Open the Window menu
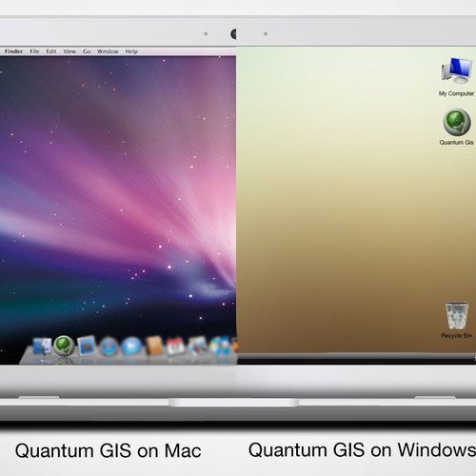 pos(108,51)
